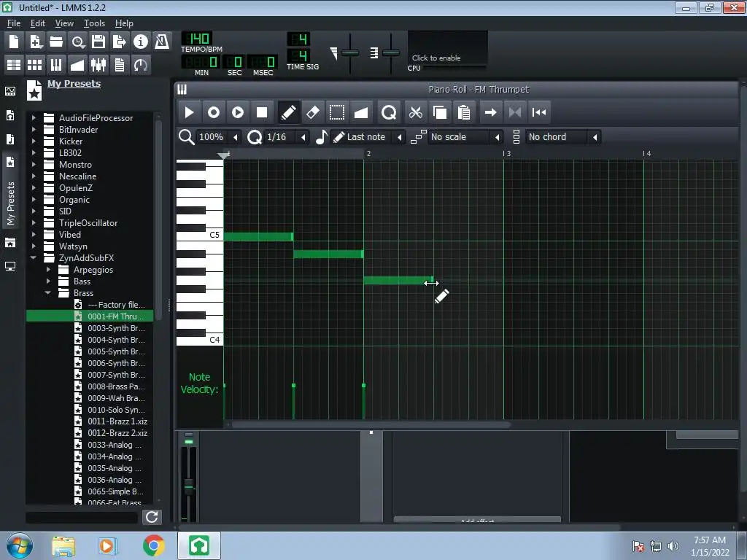Toggle loop points button
The image size is (747, 560).
pos(515,112)
